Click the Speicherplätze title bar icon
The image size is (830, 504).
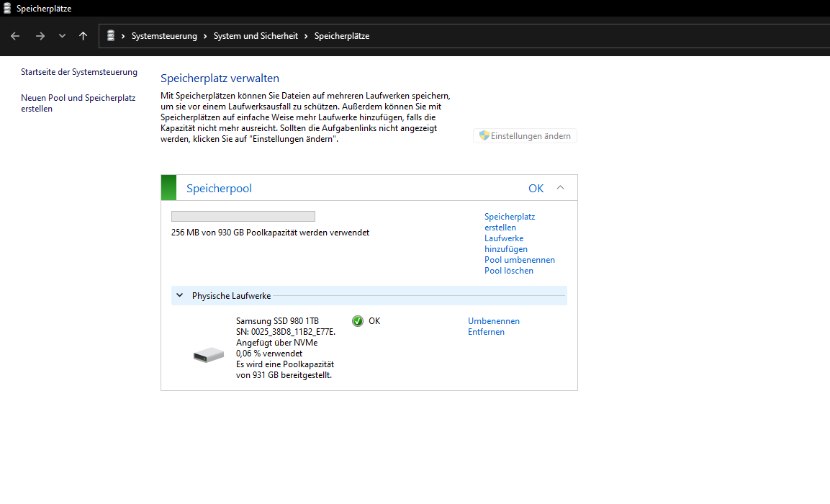pyautogui.click(x=7, y=8)
